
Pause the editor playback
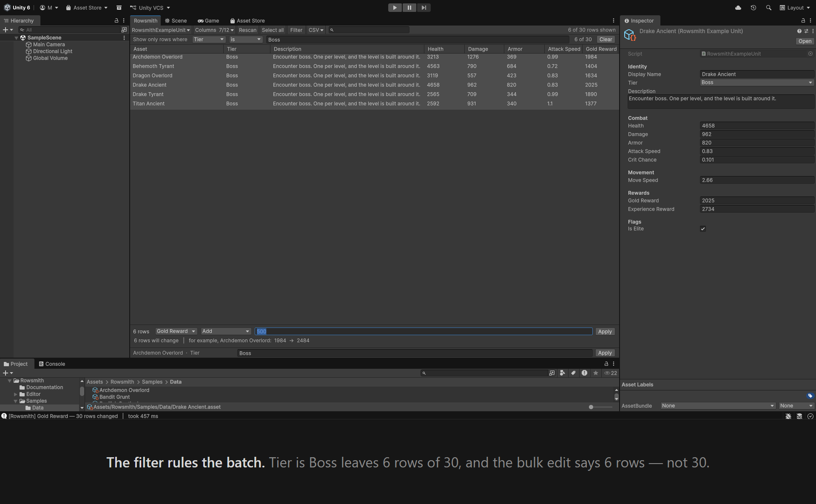pos(409,8)
